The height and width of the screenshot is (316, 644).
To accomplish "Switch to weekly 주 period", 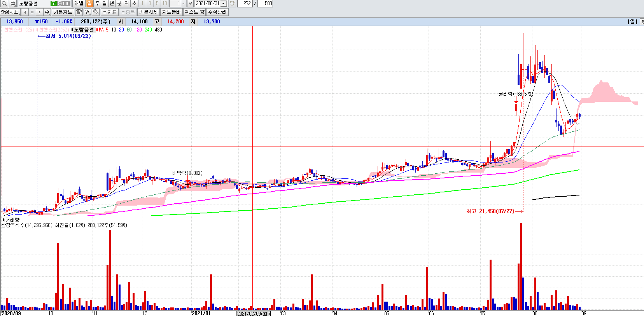I will [x=97, y=3].
